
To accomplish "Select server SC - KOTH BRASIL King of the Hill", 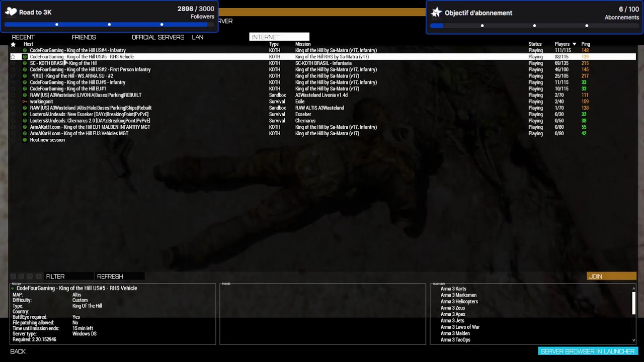I will pyautogui.click(x=322, y=63).
